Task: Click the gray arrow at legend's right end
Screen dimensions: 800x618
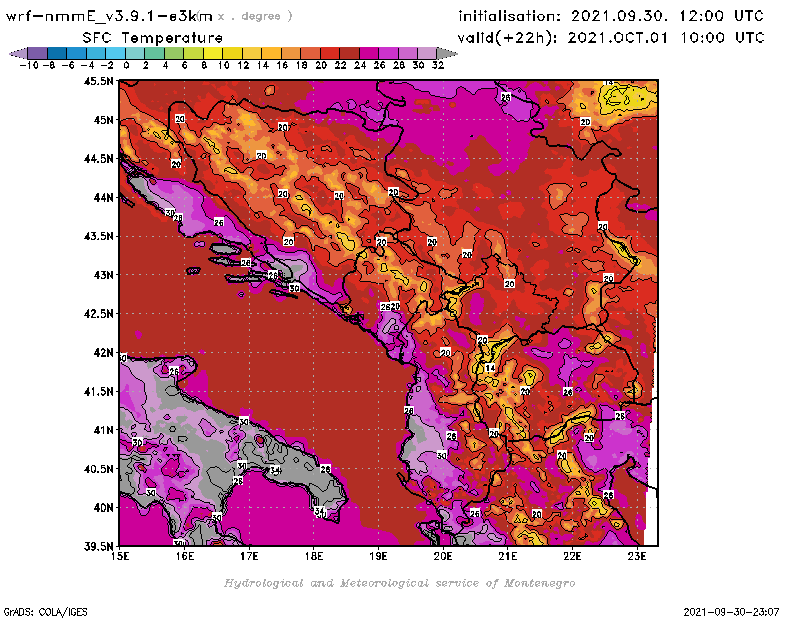Action: [447, 53]
